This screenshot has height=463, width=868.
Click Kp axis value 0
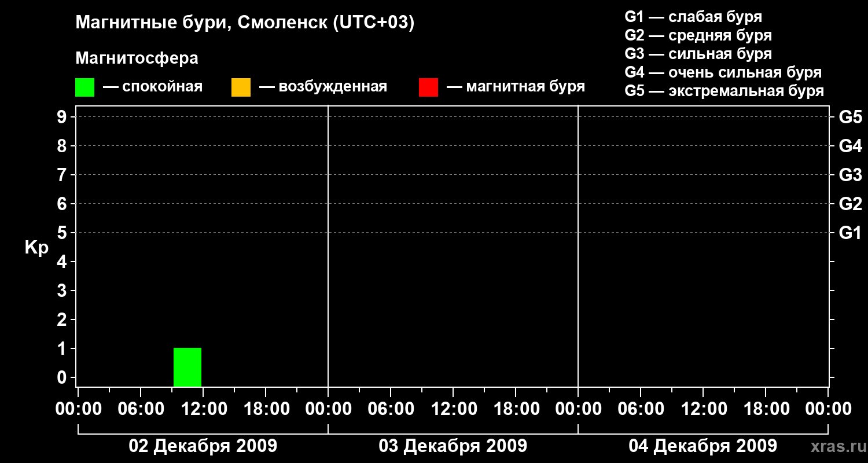pyautogui.click(x=62, y=377)
